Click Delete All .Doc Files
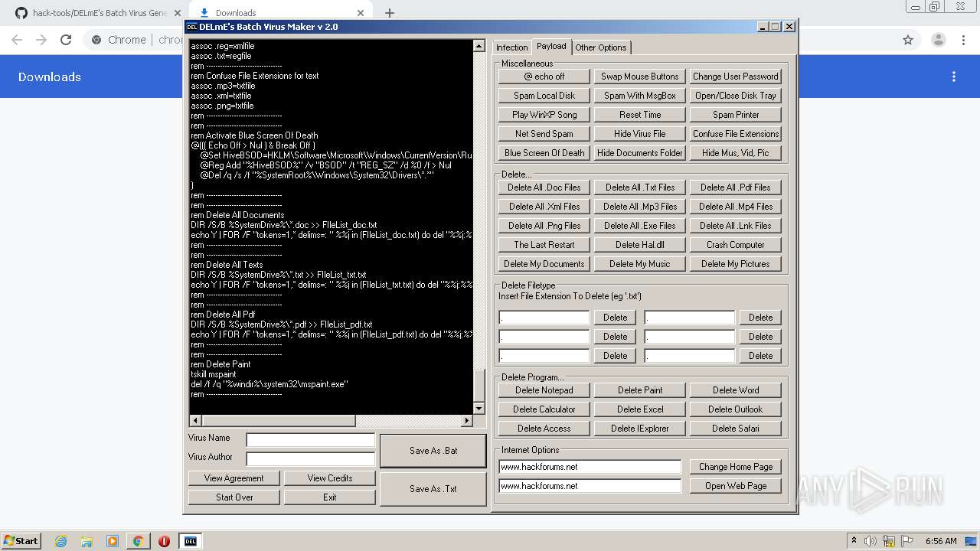Image resolution: width=980 pixels, height=551 pixels. [544, 187]
